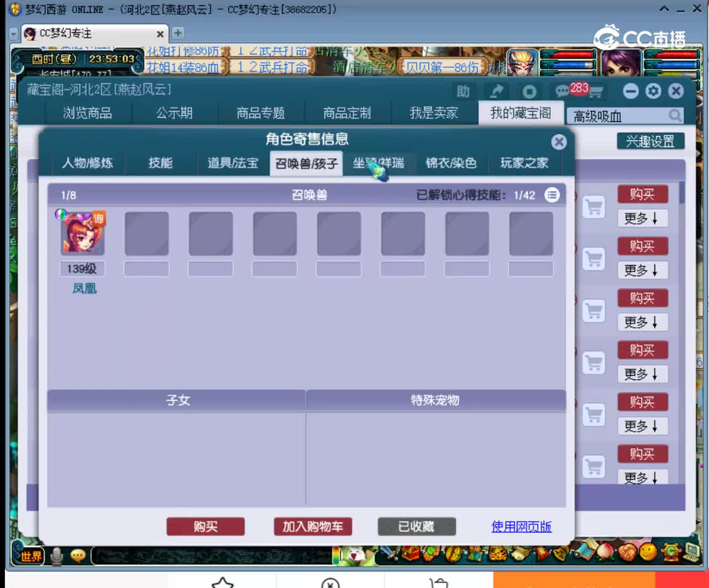Click the handshake friends icon in game toolbar
709x588 pixels.
click(628, 552)
